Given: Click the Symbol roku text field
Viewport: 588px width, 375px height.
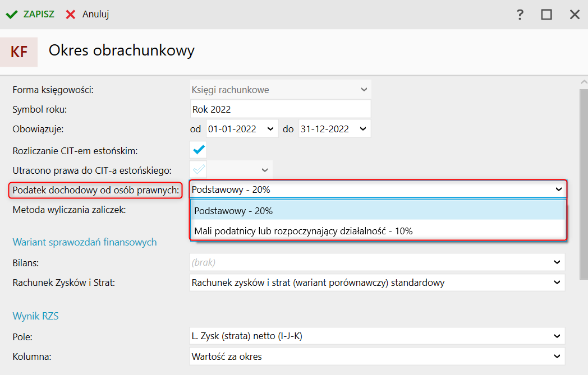Looking at the screenshot, I should click(281, 109).
